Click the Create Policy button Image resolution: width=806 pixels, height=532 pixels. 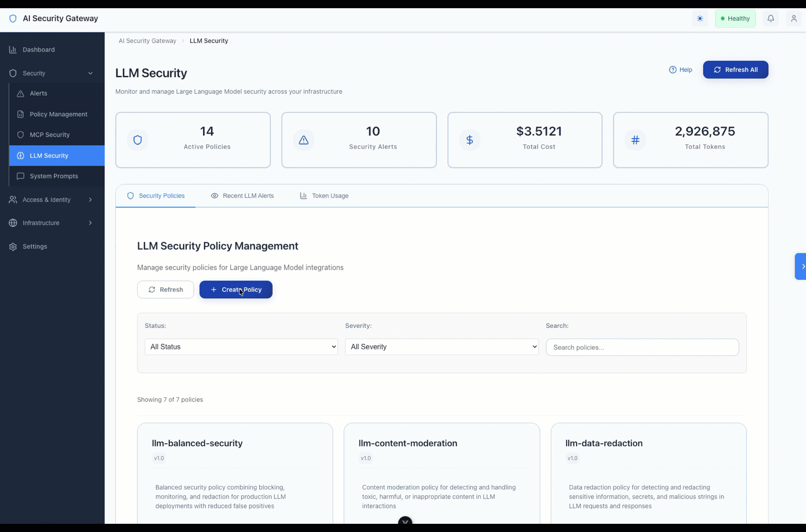[236, 290]
